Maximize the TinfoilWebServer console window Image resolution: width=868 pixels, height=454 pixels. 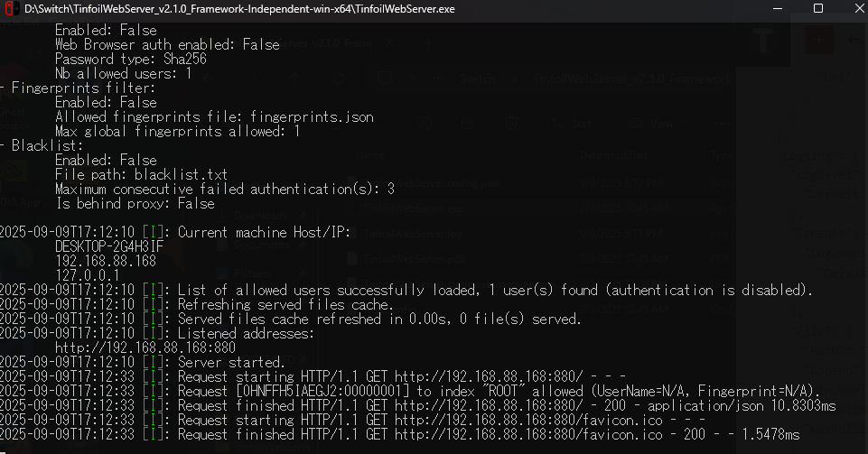coord(818,9)
